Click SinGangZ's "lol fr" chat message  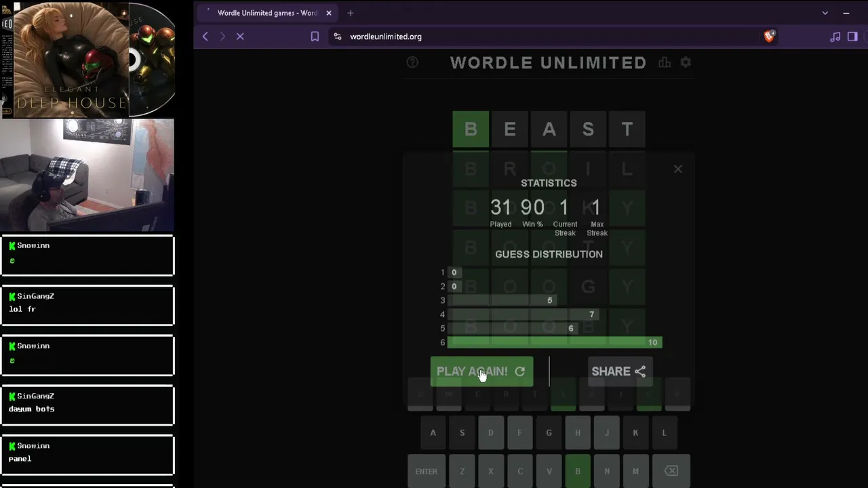(x=87, y=306)
